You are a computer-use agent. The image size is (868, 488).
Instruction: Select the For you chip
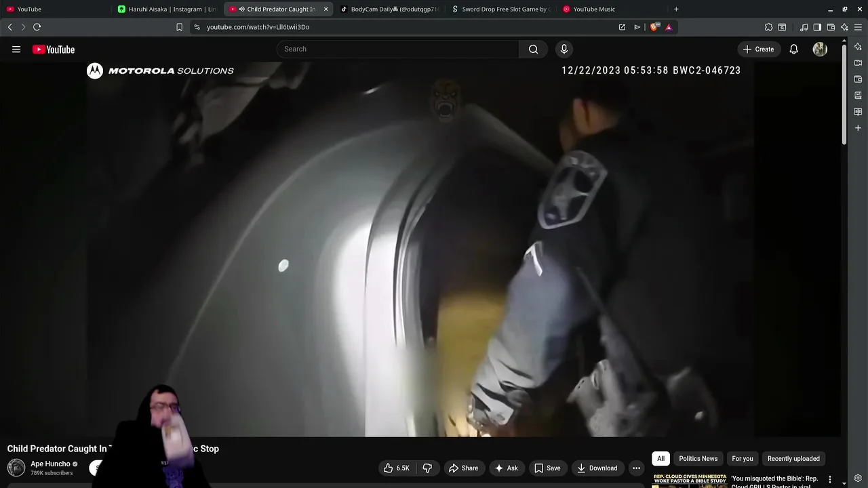(x=743, y=459)
